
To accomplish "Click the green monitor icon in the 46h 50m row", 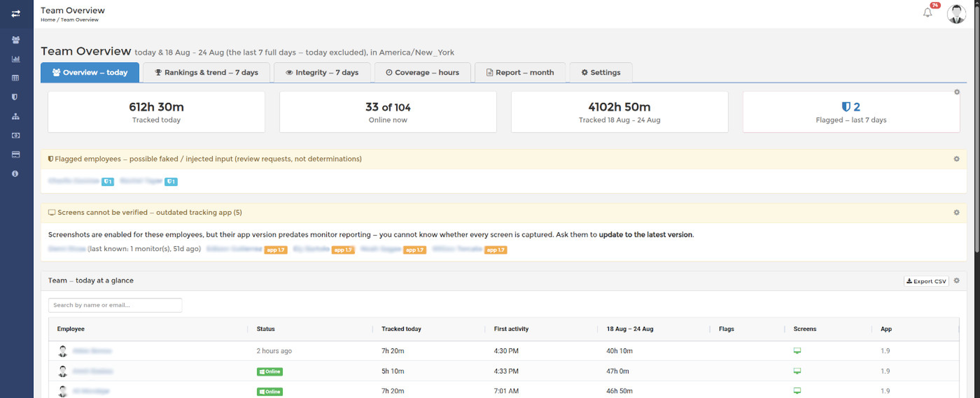I will pyautogui.click(x=797, y=391).
